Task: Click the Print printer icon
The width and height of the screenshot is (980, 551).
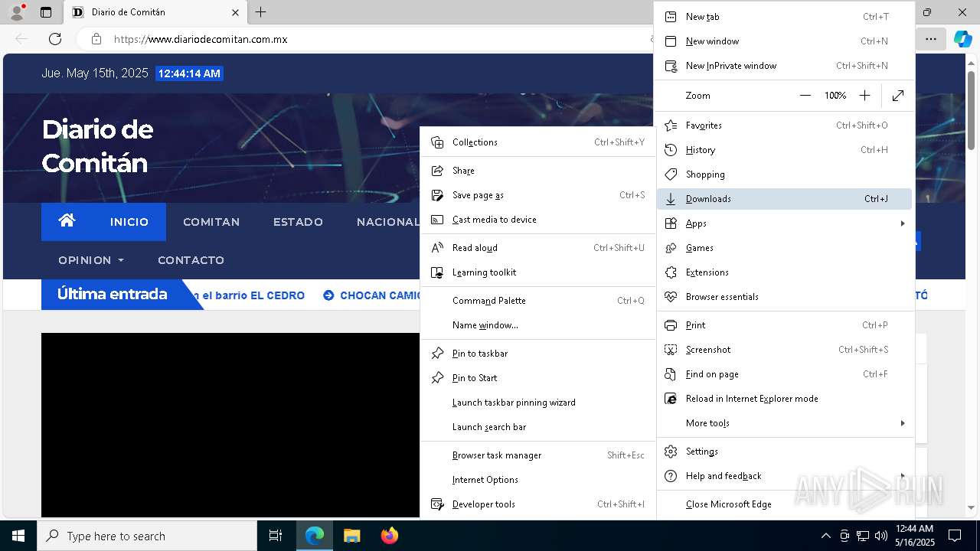Action: [x=671, y=325]
